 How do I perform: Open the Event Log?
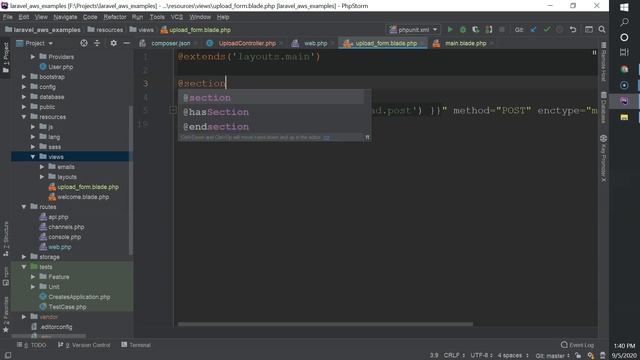pos(577,345)
